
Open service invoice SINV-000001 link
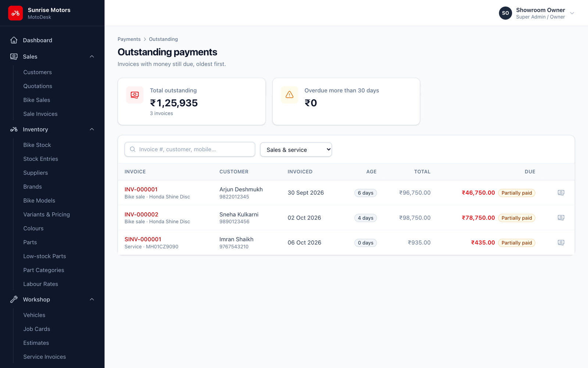(x=143, y=239)
